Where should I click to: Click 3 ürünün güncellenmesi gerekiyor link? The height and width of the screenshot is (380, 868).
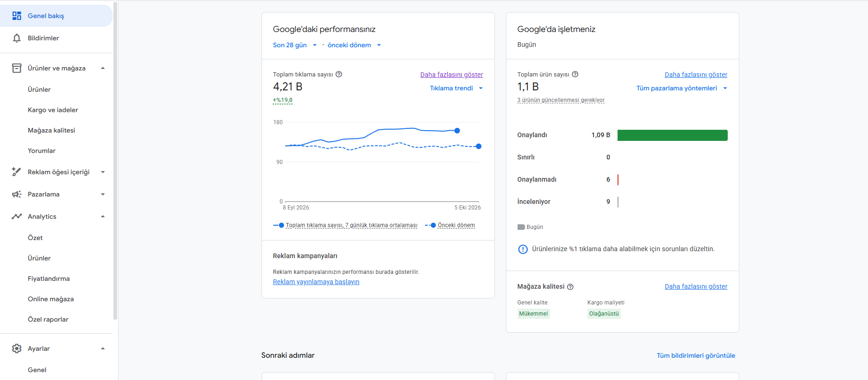point(561,100)
